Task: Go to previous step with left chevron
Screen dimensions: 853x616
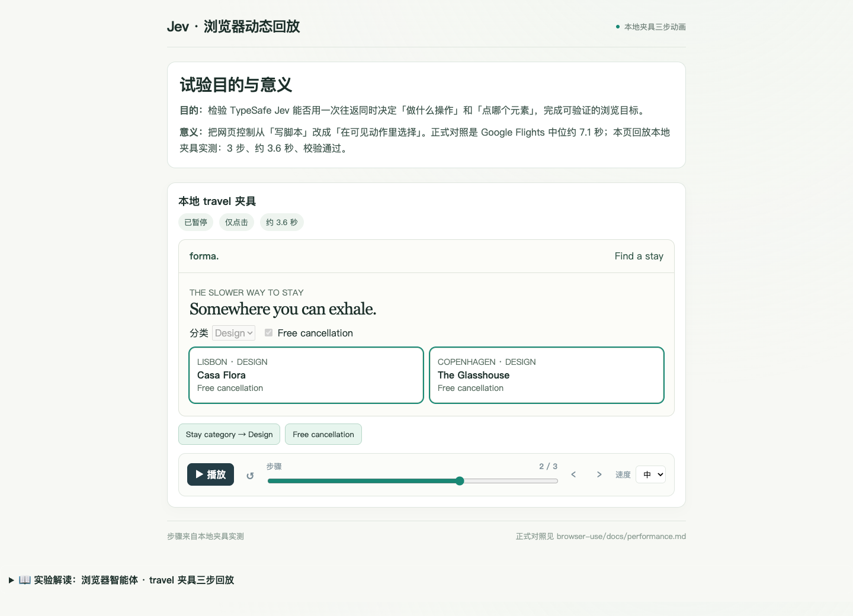Action: point(573,474)
